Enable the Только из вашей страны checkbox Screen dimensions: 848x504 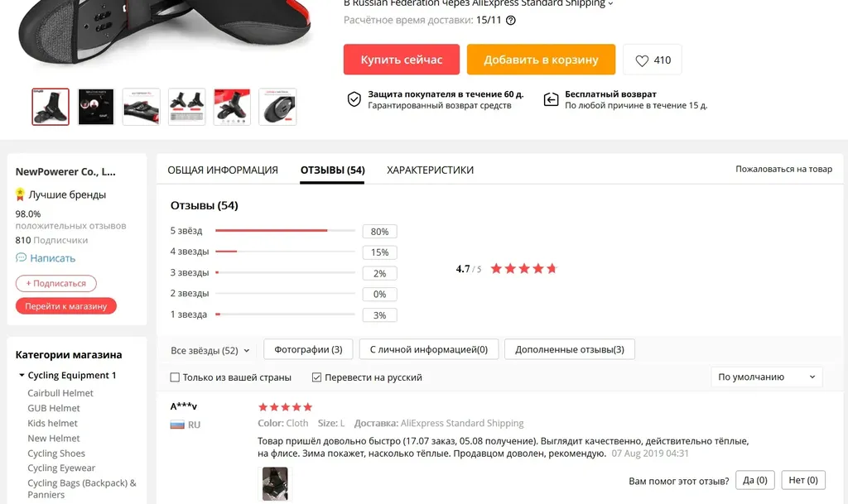175,377
